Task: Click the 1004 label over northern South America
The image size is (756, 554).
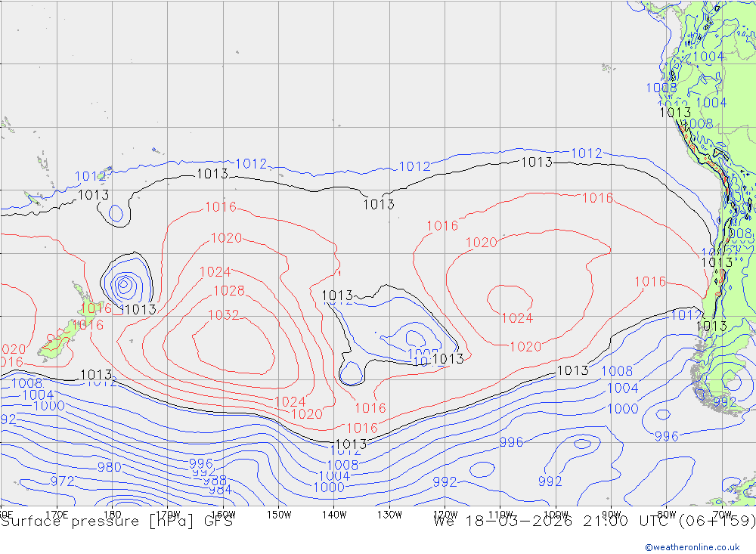Action: pos(708,57)
